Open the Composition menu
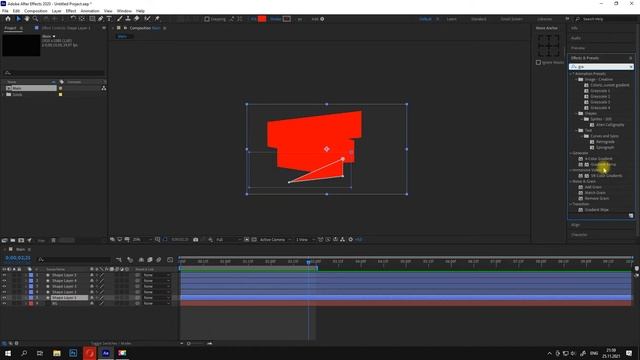The height and width of the screenshot is (360, 640). tap(36, 11)
